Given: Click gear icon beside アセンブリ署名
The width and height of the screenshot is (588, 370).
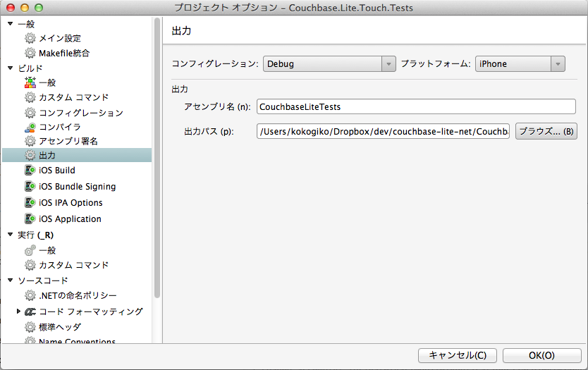Looking at the screenshot, I should pos(30,141).
